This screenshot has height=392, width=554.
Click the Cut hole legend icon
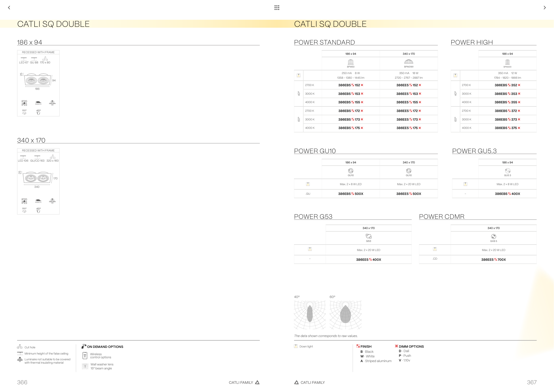point(20,347)
